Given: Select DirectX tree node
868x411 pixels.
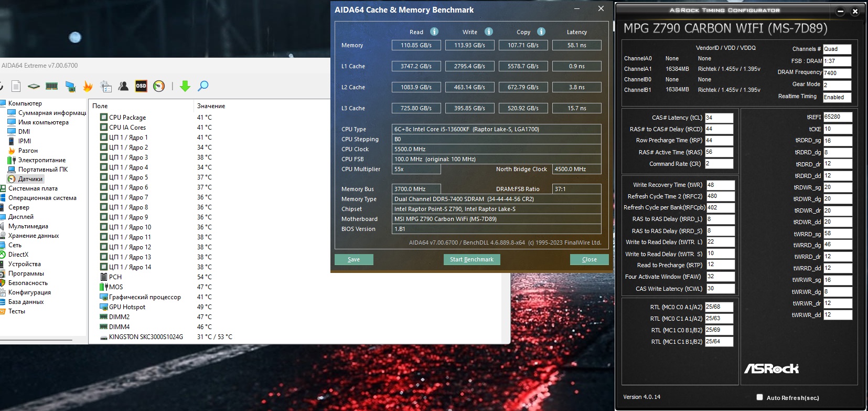Looking at the screenshot, I should [18, 255].
